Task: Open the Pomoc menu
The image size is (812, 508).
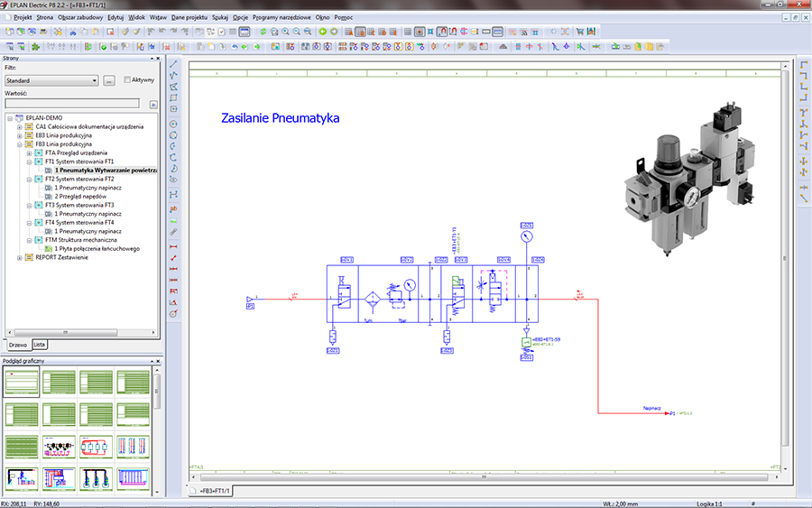Action: pyautogui.click(x=344, y=17)
